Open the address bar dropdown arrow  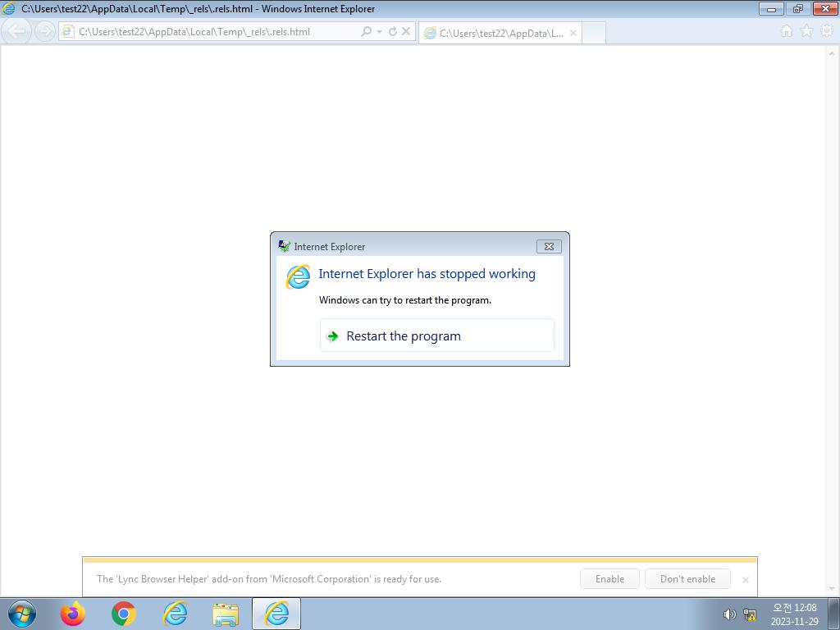(x=379, y=32)
